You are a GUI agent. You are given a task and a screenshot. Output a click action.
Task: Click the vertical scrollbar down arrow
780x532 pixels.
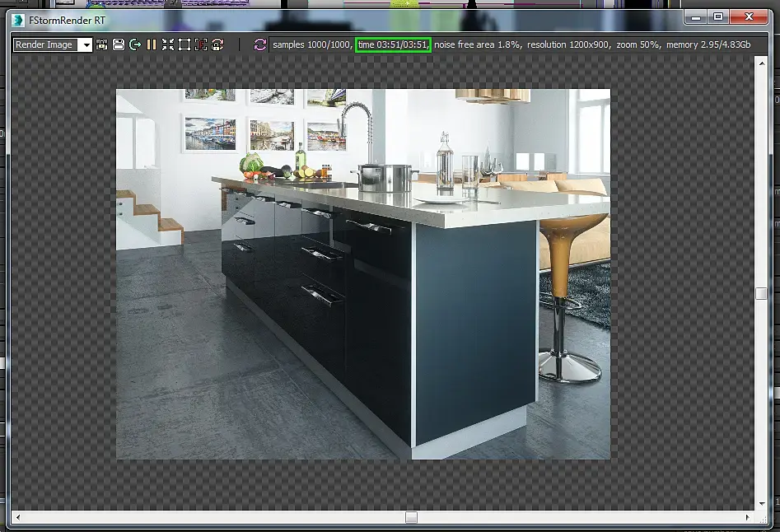click(762, 504)
